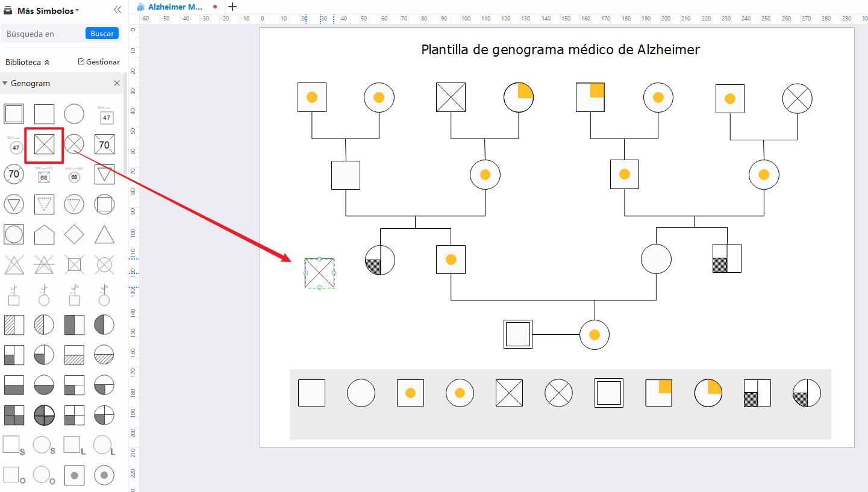This screenshot has width=868, height=492.
Task: Select the plain male square symbol
Action: pyautogui.click(x=43, y=114)
